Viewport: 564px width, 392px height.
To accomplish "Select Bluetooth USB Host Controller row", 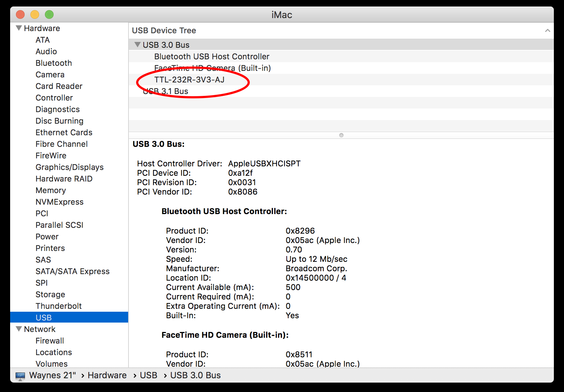I will 341,56.
